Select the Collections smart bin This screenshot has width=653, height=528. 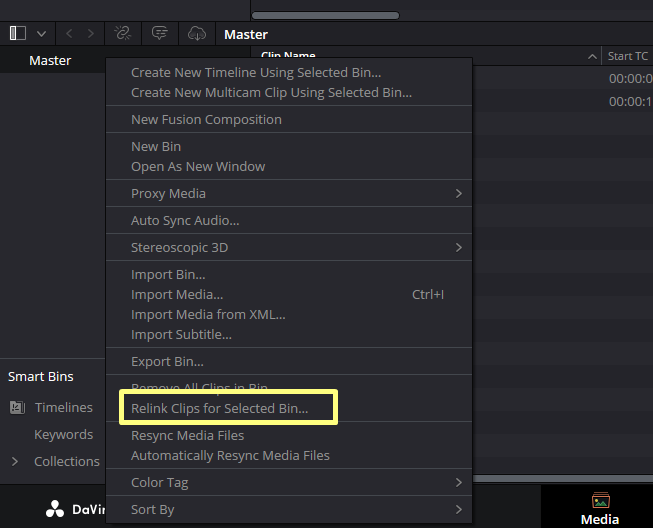pyautogui.click(x=67, y=461)
